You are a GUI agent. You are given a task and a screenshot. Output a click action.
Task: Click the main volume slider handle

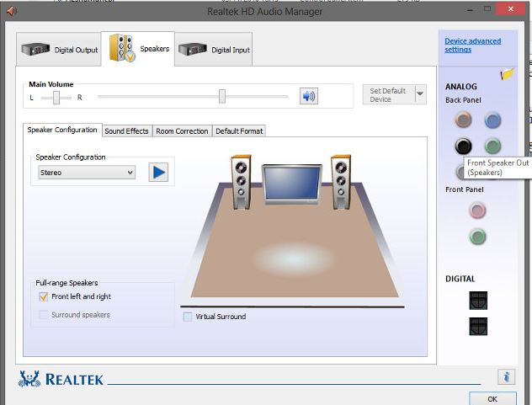click(222, 97)
